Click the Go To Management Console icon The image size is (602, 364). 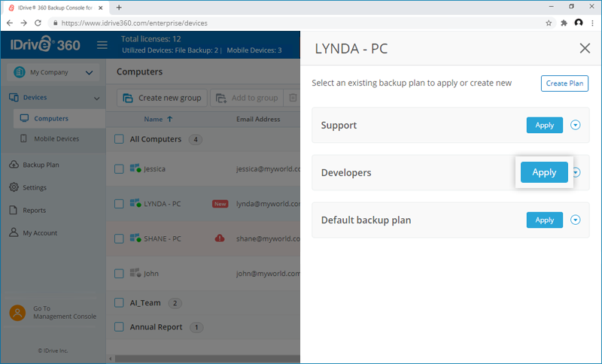[x=17, y=313]
